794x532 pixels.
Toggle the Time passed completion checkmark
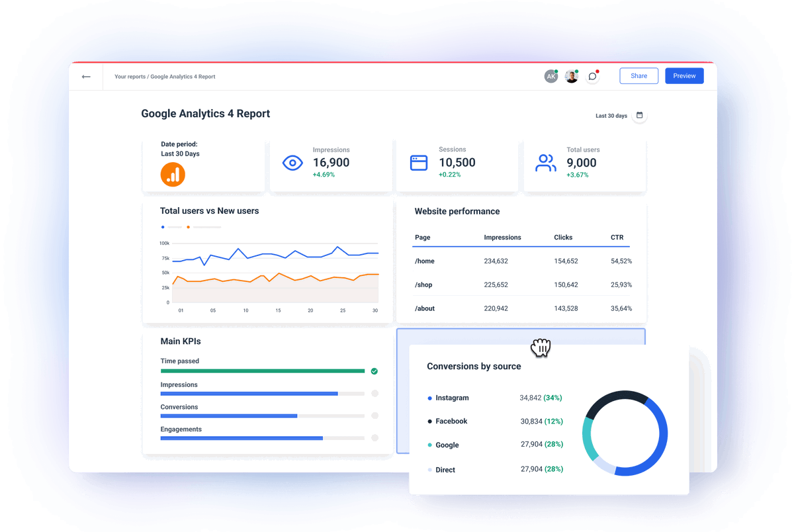(x=374, y=371)
